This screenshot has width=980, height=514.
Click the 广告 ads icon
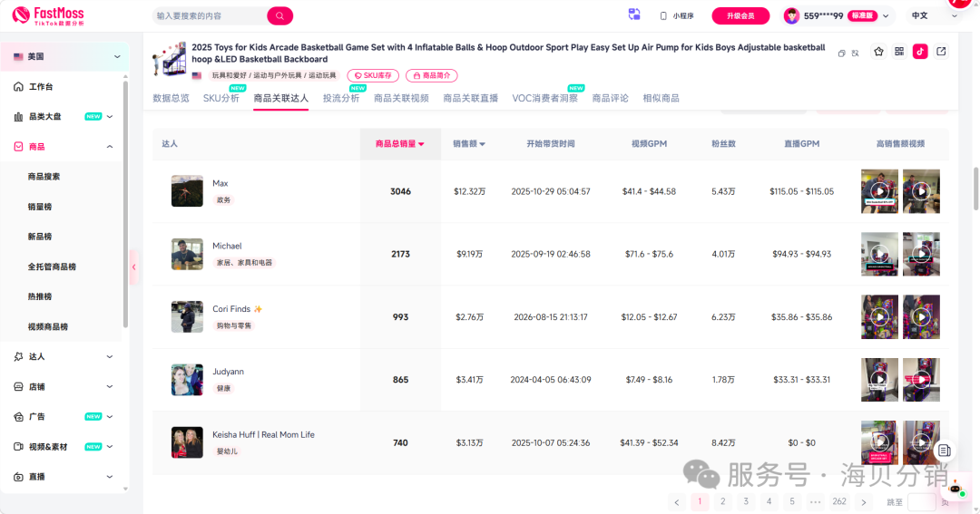click(18, 417)
